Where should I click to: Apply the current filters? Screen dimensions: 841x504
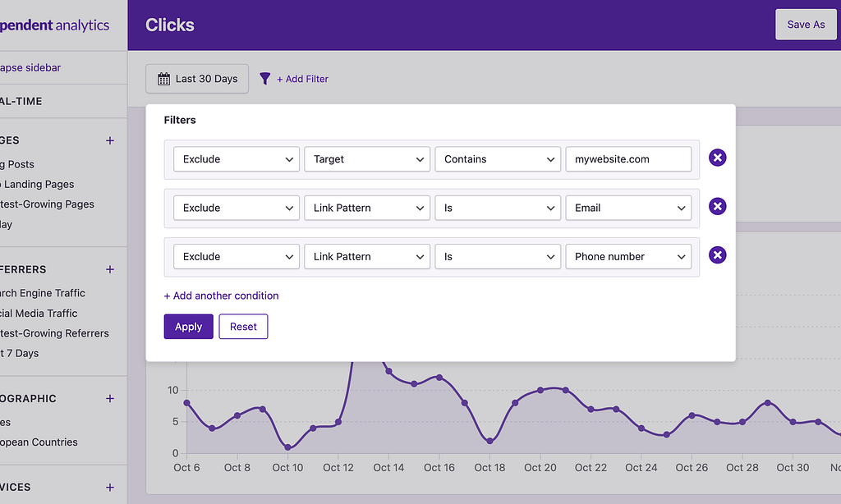tap(188, 326)
